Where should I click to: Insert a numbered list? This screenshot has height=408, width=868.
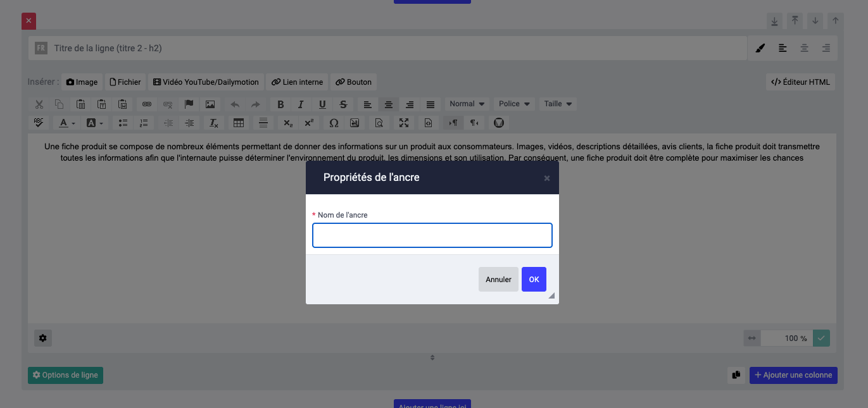[x=144, y=123]
